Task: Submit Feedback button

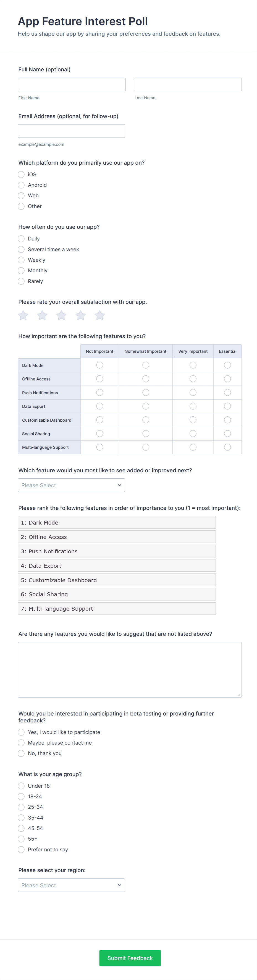Action: [130, 958]
